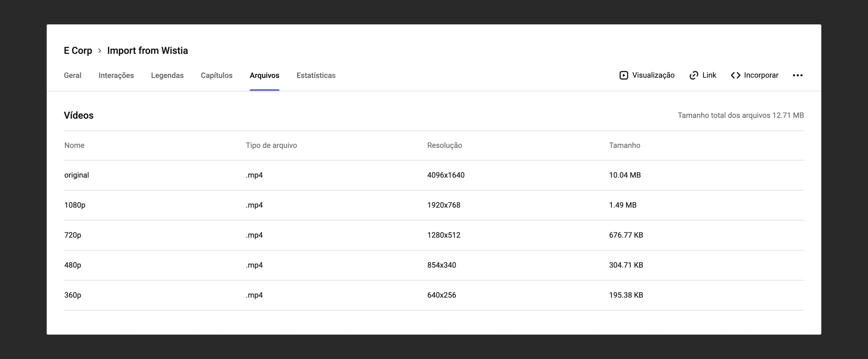Select the 720p file row name
The image size is (868, 359).
73,235
